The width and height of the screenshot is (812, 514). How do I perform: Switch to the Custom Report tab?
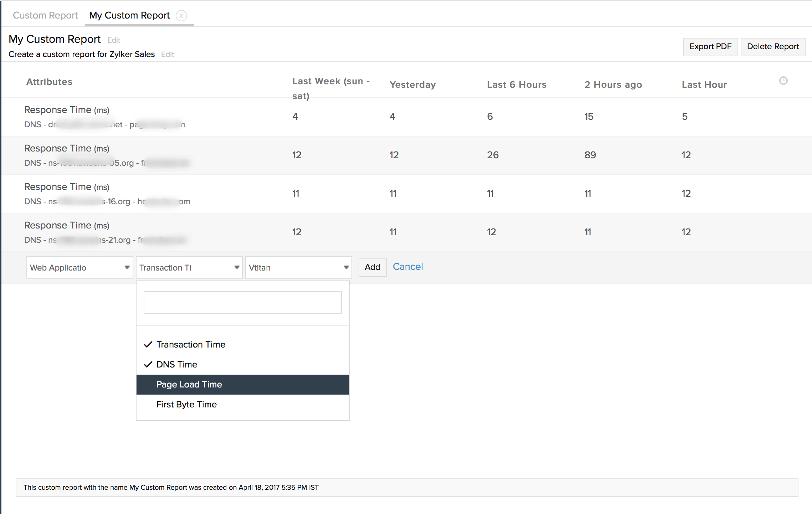tap(45, 15)
